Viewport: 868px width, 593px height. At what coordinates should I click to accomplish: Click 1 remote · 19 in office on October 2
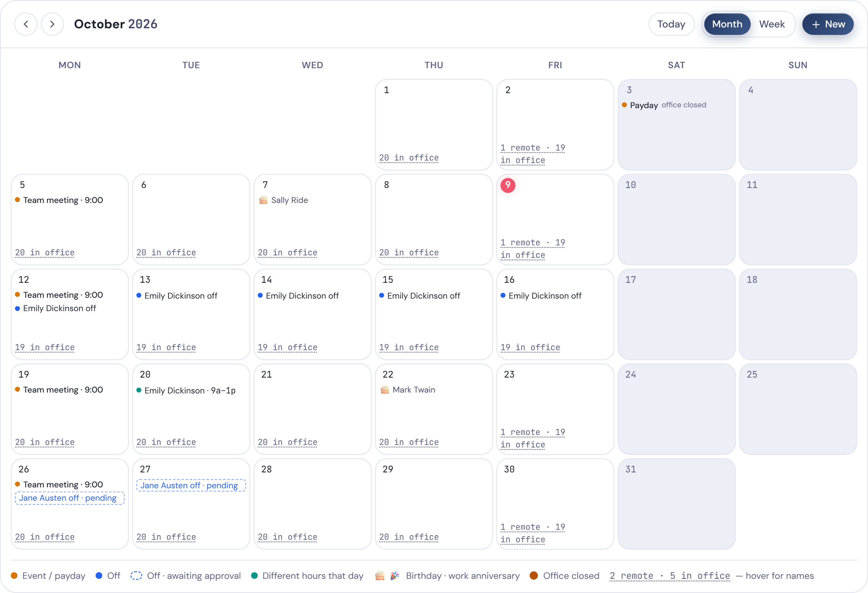pos(533,154)
